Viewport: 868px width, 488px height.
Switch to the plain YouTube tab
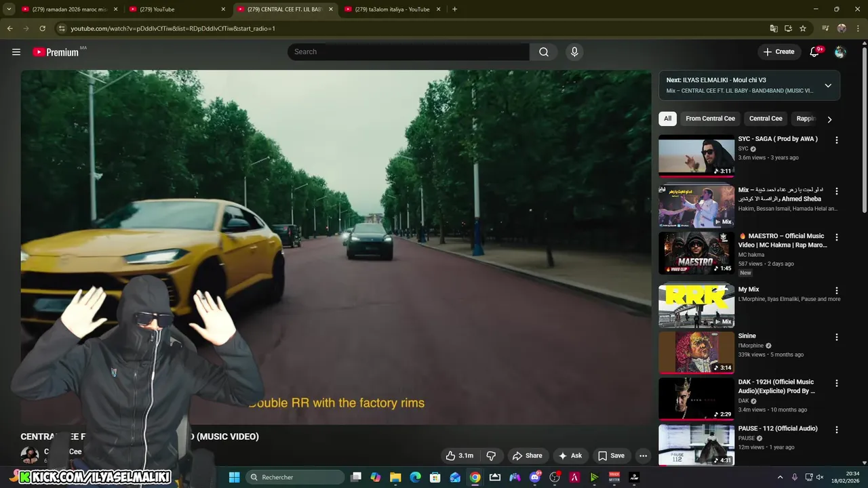(x=176, y=9)
